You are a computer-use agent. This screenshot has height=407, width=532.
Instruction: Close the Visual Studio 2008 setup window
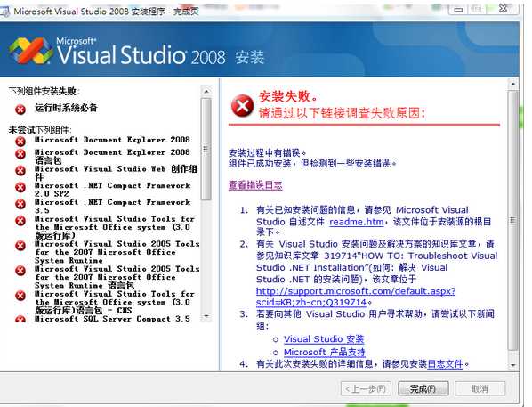(x=504, y=9)
